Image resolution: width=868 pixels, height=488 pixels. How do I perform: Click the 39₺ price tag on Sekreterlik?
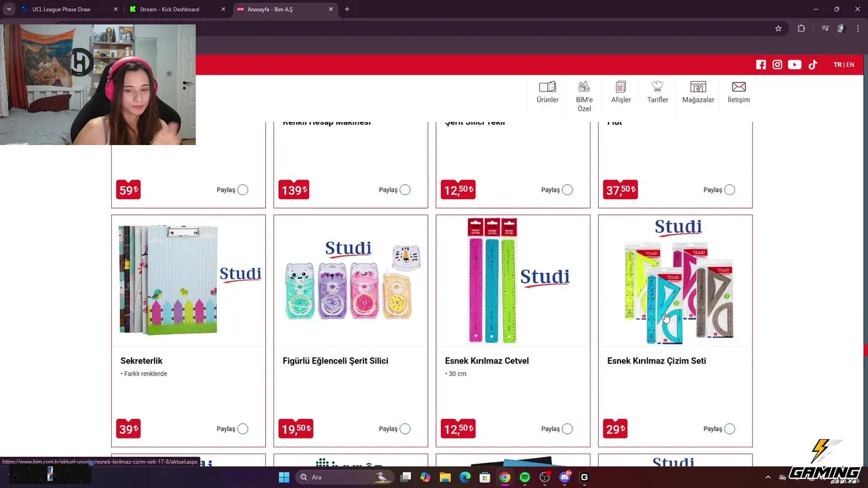(128, 428)
